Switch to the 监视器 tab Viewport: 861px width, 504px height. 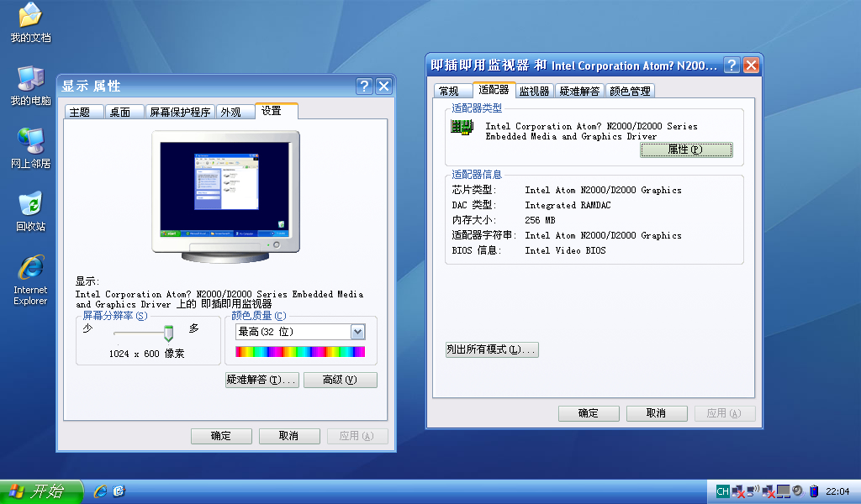pos(534,91)
